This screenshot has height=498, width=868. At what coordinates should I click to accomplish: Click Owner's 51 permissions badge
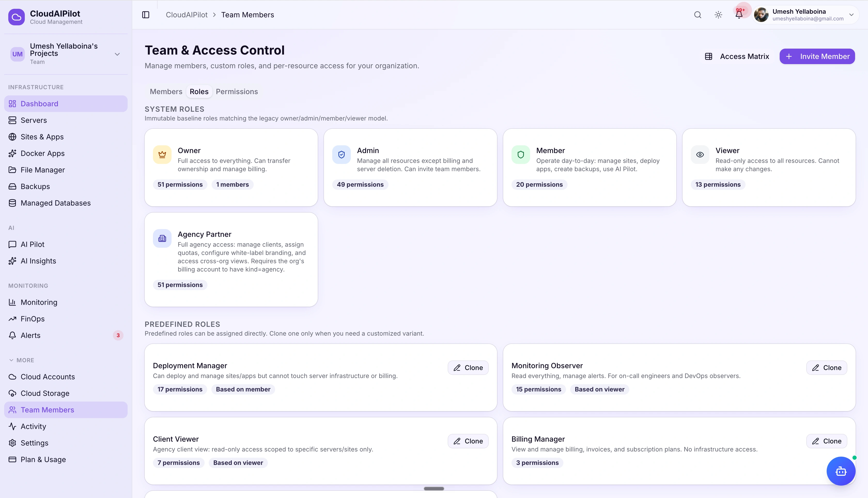pyautogui.click(x=180, y=185)
